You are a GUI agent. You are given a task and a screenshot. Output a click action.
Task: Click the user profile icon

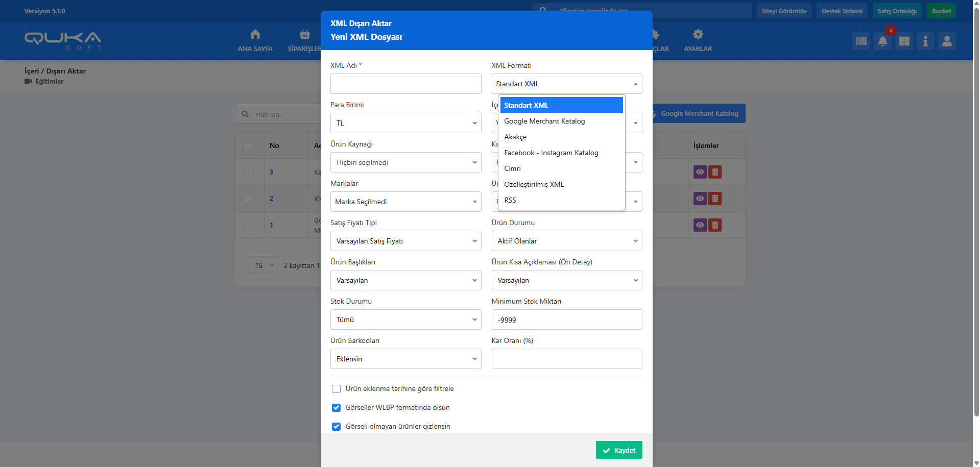(x=947, y=41)
